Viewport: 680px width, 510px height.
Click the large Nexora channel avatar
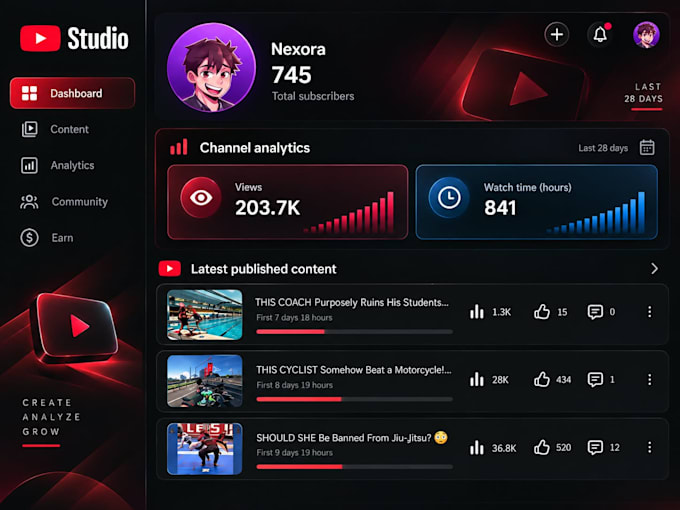(x=211, y=68)
